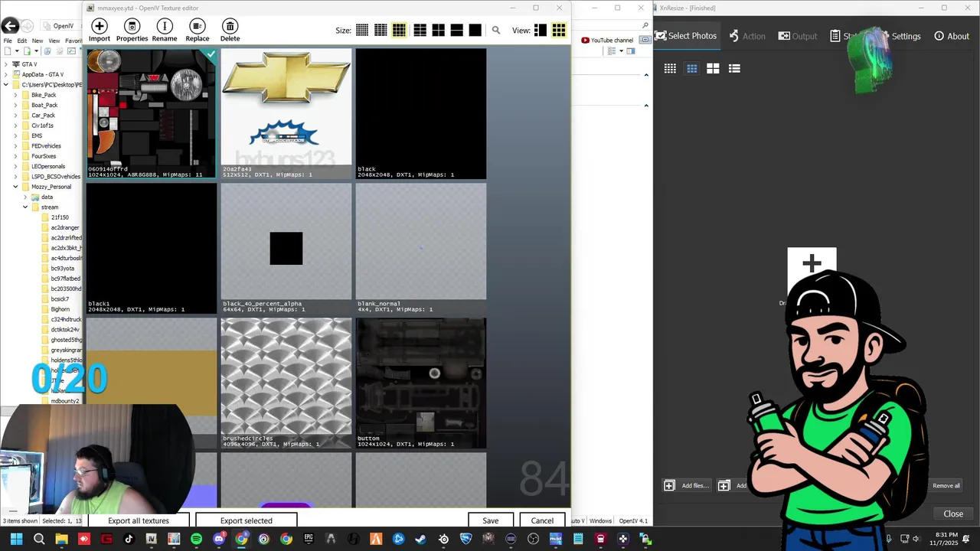Image resolution: width=980 pixels, height=551 pixels.
Task: Save the texture dictionary changes
Action: pyautogui.click(x=491, y=520)
